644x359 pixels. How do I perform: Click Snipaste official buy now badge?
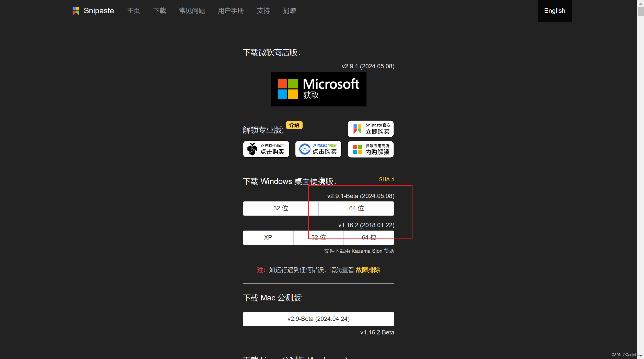coord(370,129)
